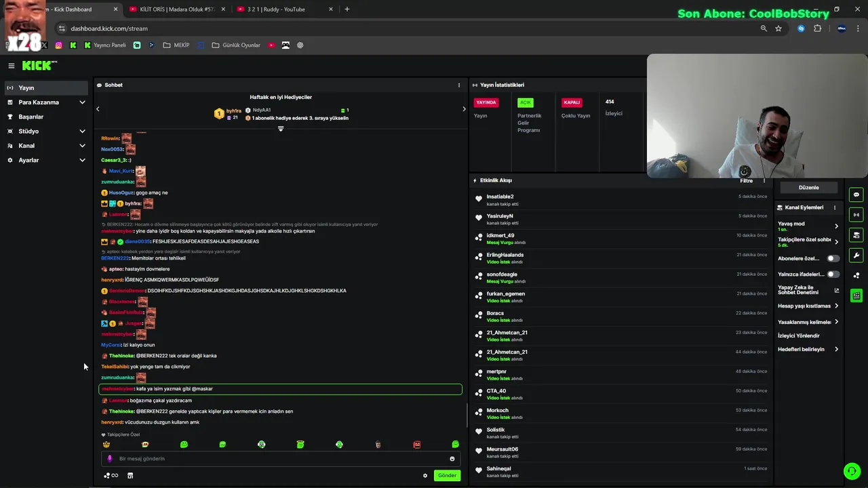
Task: Open the emoji picker in message box
Action: coord(452,459)
